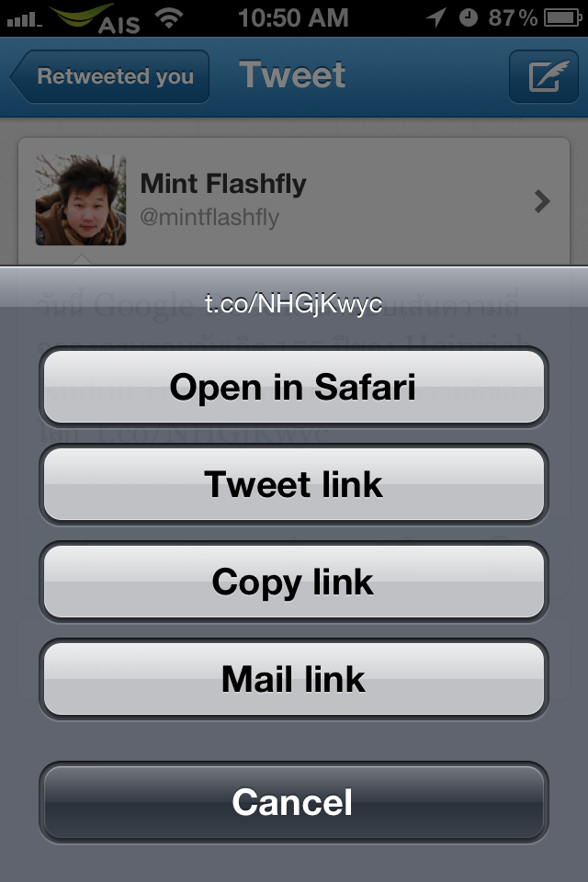The width and height of the screenshot is (588, 882).
Task: Tap the cellular signal bars icon
Action: pyautogui.click(x=24, y=21)
